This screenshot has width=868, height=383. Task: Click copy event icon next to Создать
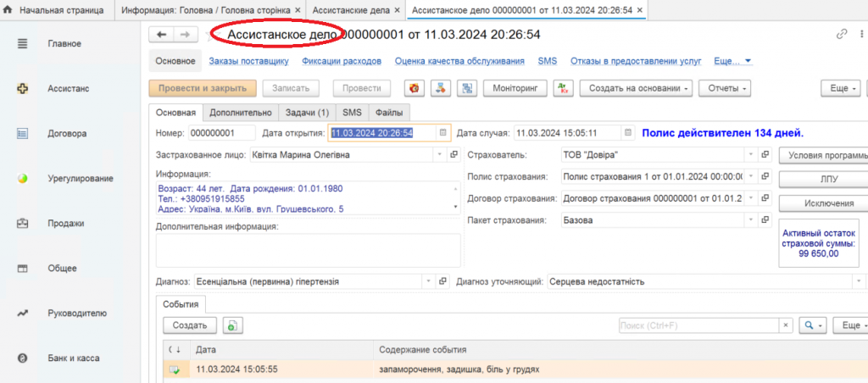tap(232, 325)
